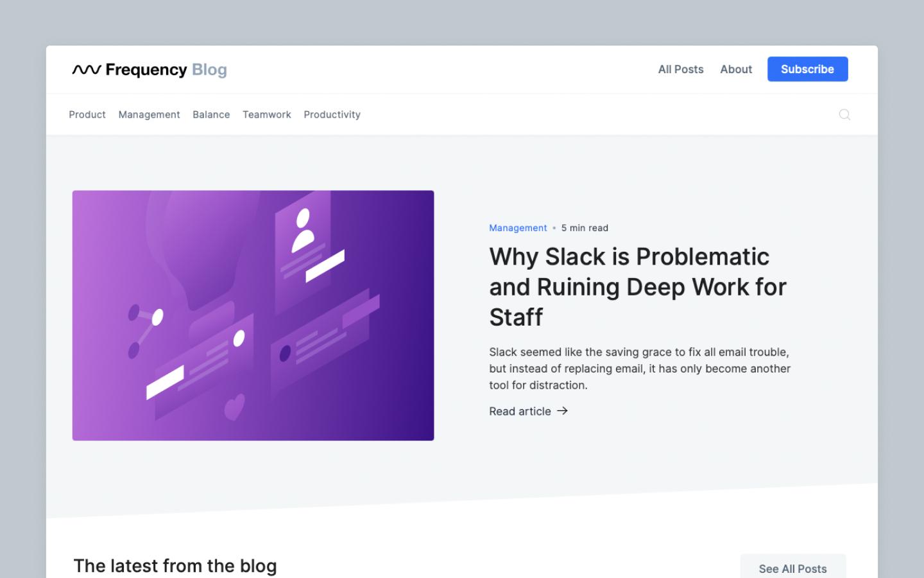Click The latest from the blog heading

175,566
